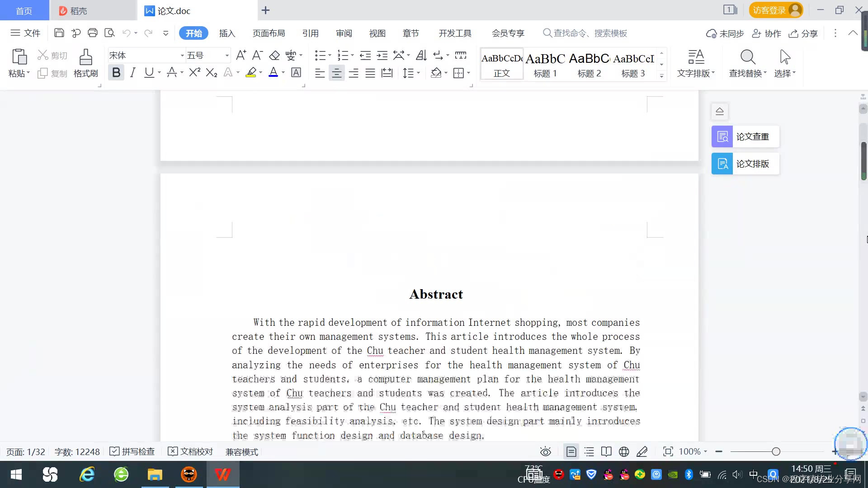
Task: Toggle eye protection mode icon
Action: coord(545,451)
